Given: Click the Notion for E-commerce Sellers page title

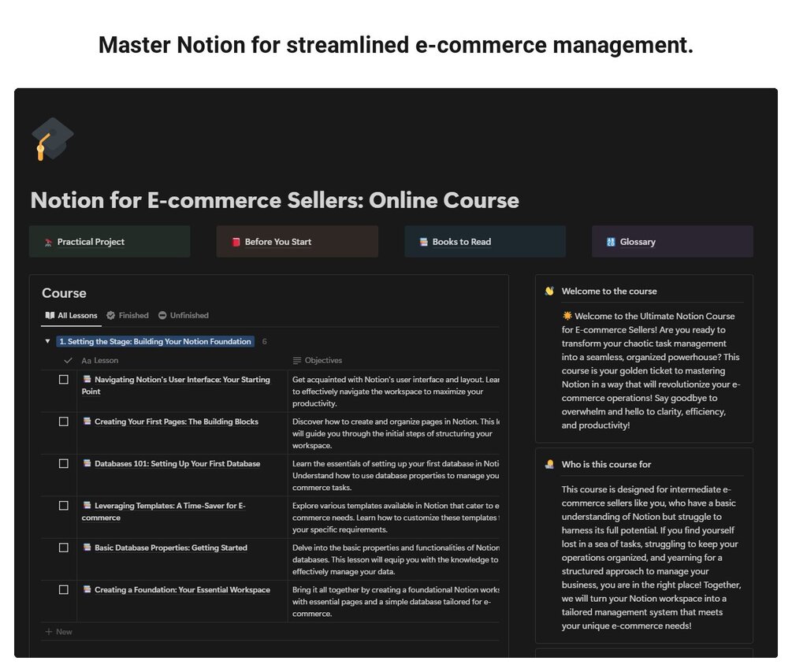Looking at the screenshot, I should click(275, 200).
